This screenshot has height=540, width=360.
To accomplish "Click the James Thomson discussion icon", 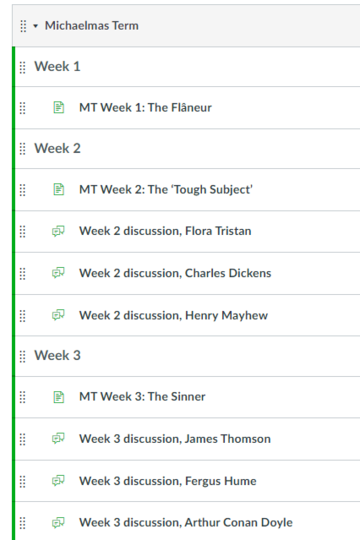I will [x=58, y=439].
